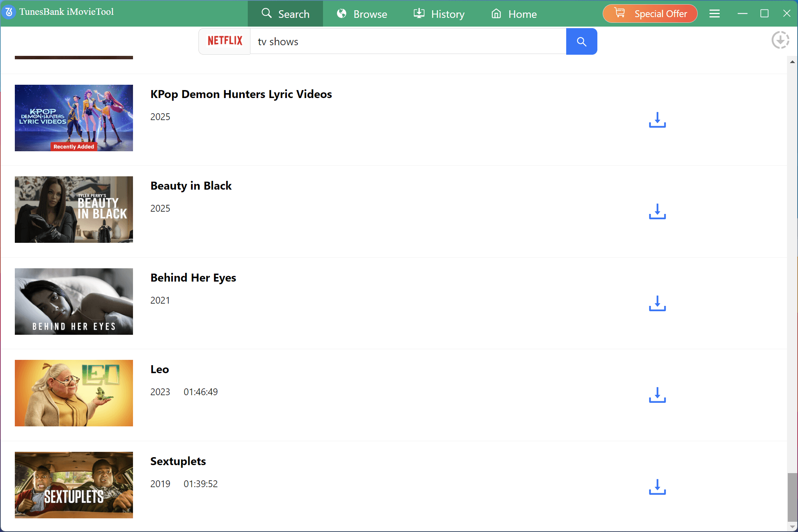Download Behind Her Eyes
798x532 pixels.
(x=657, y=304)
